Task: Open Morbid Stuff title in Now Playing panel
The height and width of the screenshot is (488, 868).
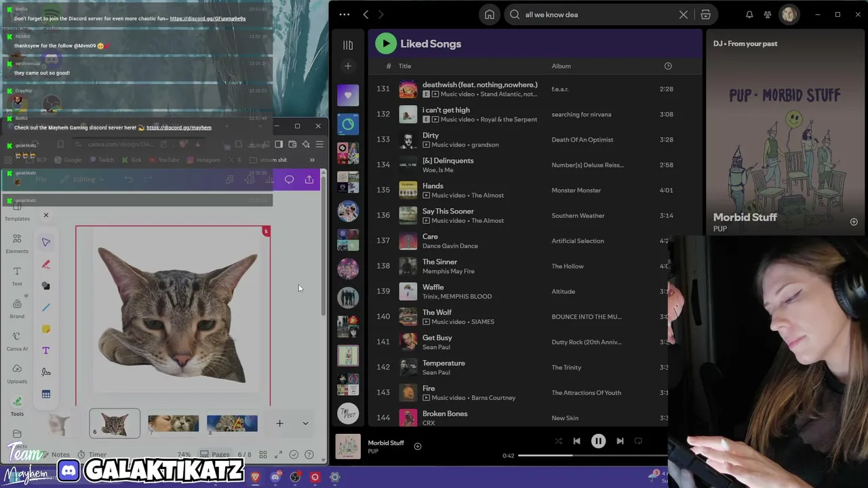Action: tap(745, 217)
